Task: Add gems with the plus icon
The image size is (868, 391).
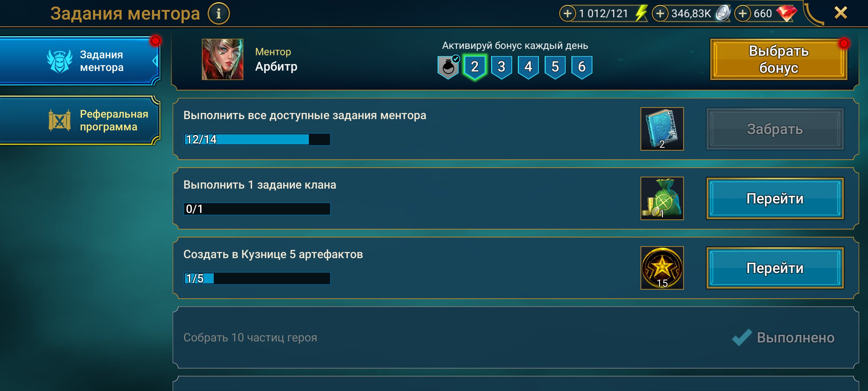Action: point(743,14)
